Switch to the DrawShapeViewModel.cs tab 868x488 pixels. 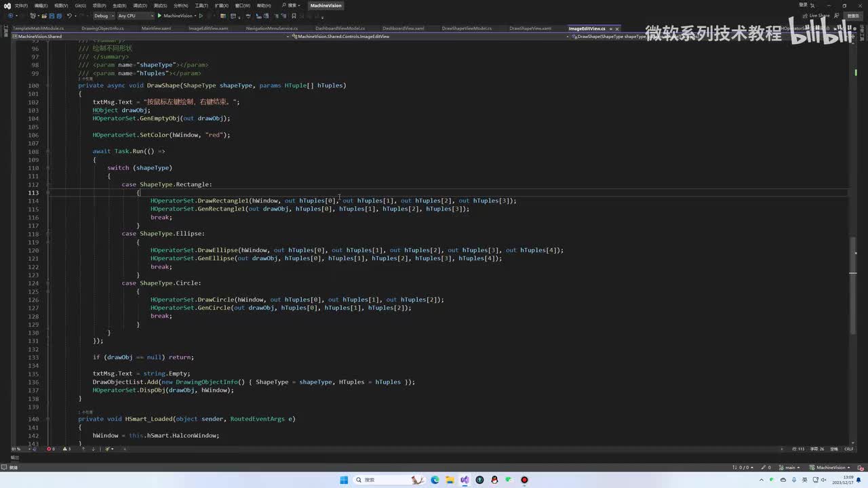coord(467,28)
